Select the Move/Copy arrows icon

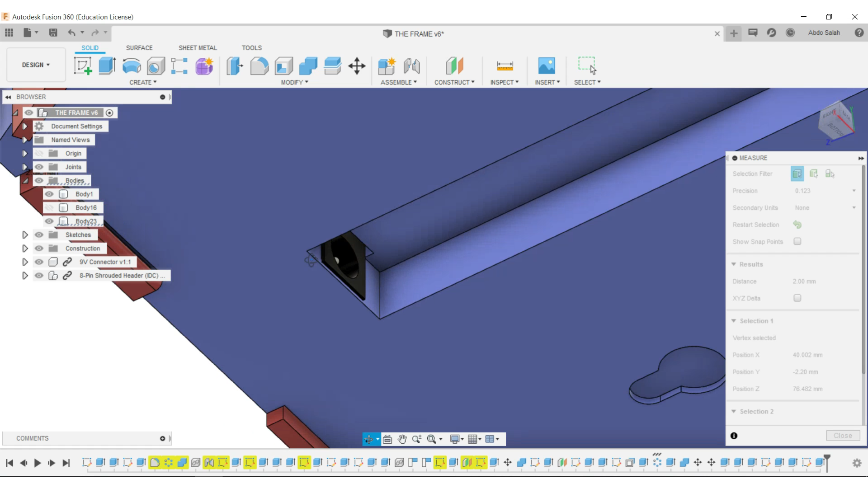[357, 66]
